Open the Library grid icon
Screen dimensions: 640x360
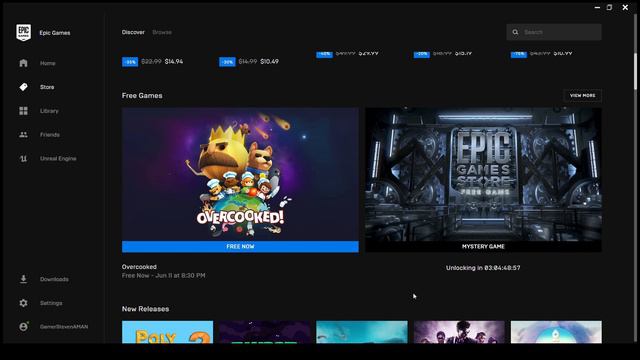[x=24, y=111]
